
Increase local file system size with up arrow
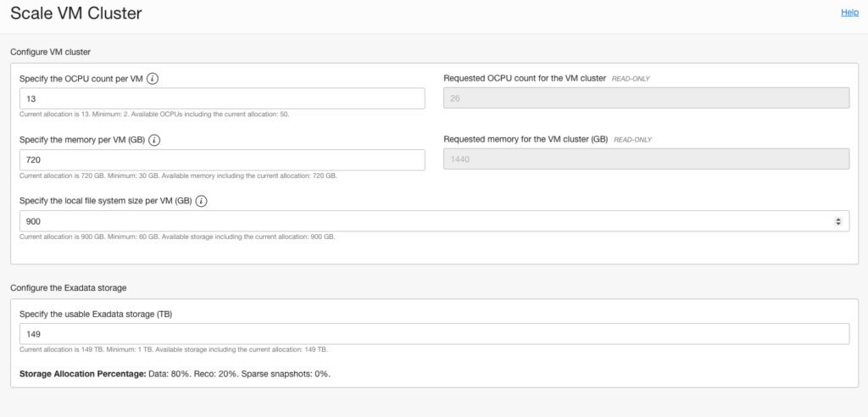point(838,219)
